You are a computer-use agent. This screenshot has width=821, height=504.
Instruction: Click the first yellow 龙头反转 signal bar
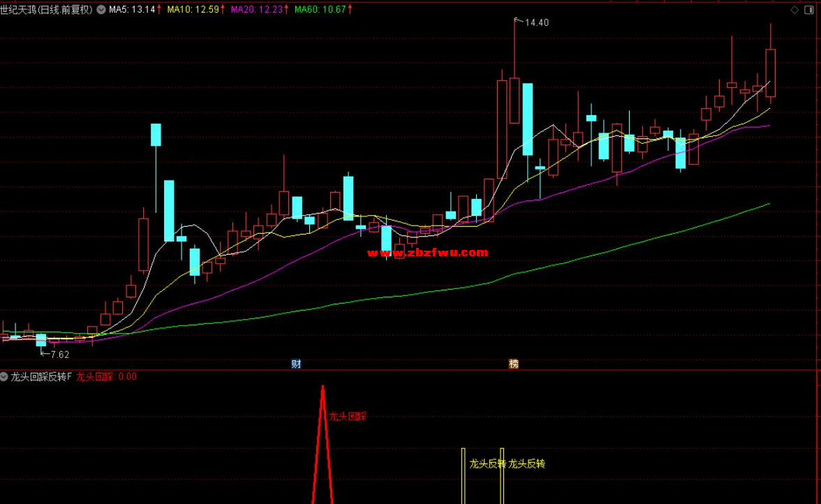[x=463, y=476]
